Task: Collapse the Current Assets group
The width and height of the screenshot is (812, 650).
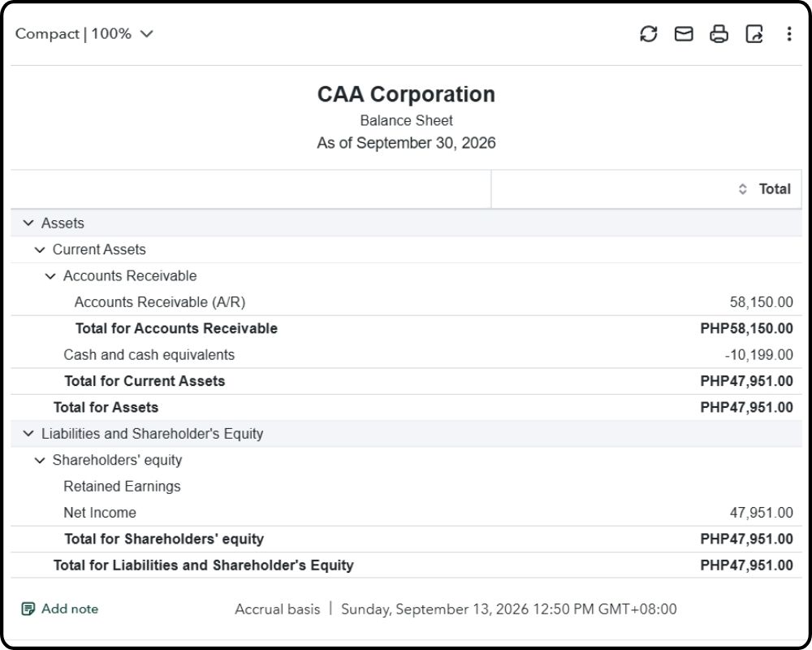Action: coord(39,249)
